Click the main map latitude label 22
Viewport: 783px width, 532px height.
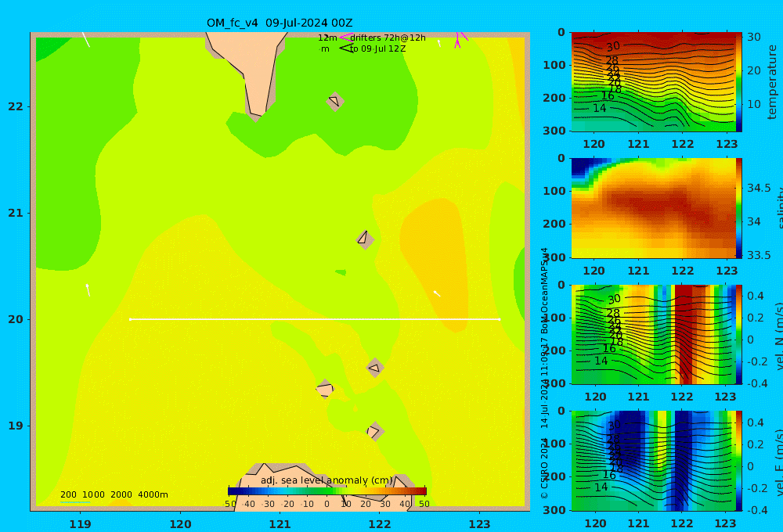pyautogui.click(x=16, y=106)
